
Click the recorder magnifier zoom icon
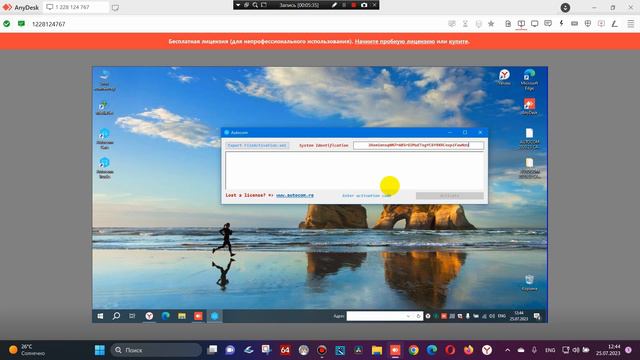click(x=255, y=5)
